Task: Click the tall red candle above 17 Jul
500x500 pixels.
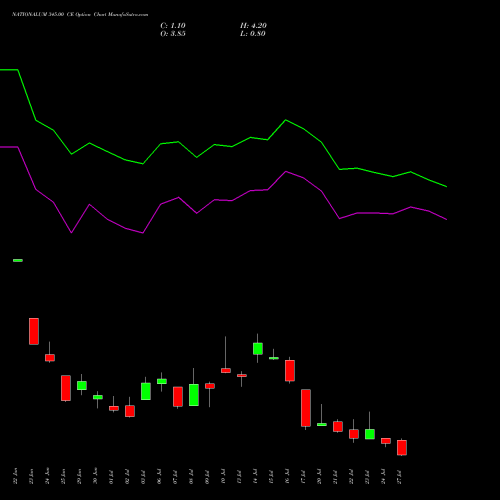Action: click(x=306, y=408)
